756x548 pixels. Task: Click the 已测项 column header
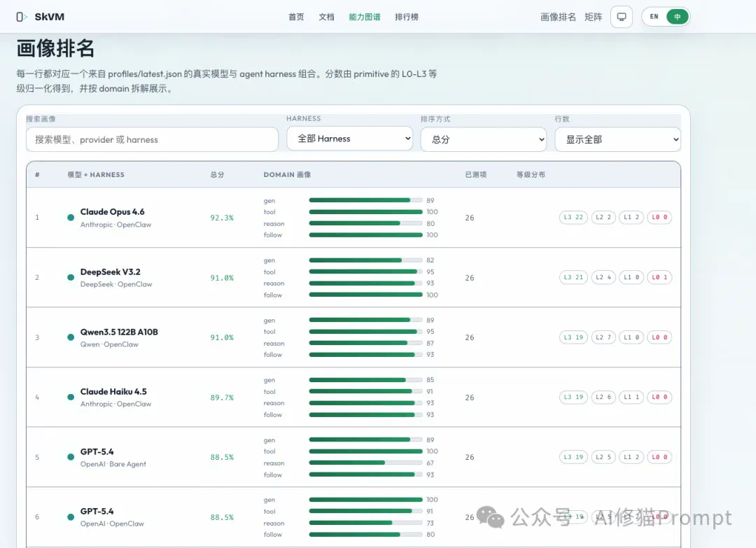pos(475,174)
